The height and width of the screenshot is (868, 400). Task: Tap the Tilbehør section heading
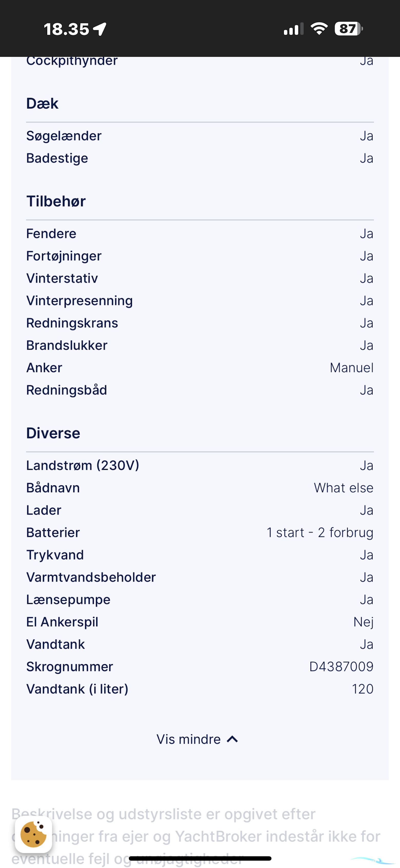pyautogui.click(x=56, y=201)
